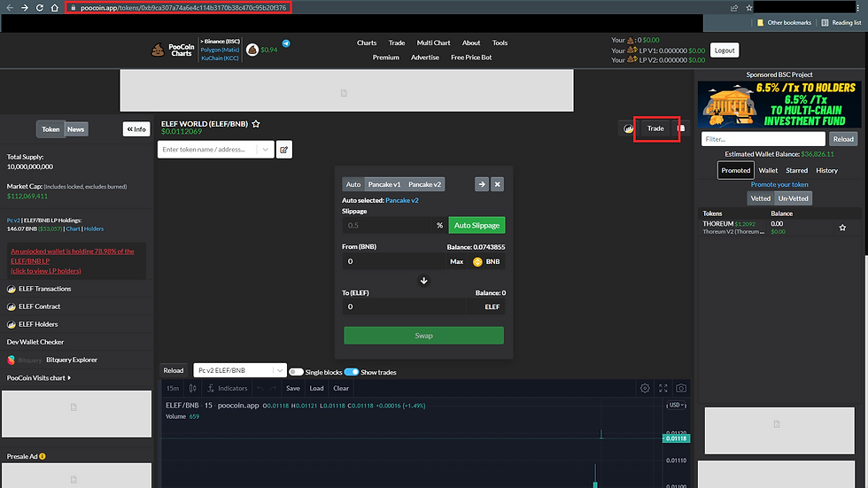Image resolution: width=868 pixels, height=488 pixels.
Task: Close the swap panel with X
Action: (x=497, y=184)
